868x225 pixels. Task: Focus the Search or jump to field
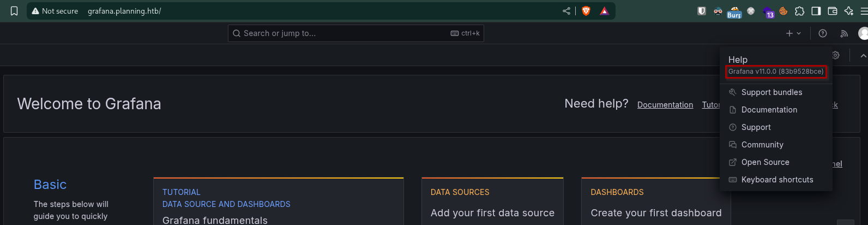click(355, 33)
